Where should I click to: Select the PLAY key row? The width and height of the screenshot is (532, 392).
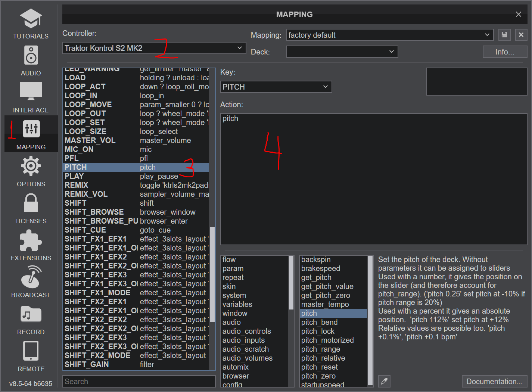point(136,176)
